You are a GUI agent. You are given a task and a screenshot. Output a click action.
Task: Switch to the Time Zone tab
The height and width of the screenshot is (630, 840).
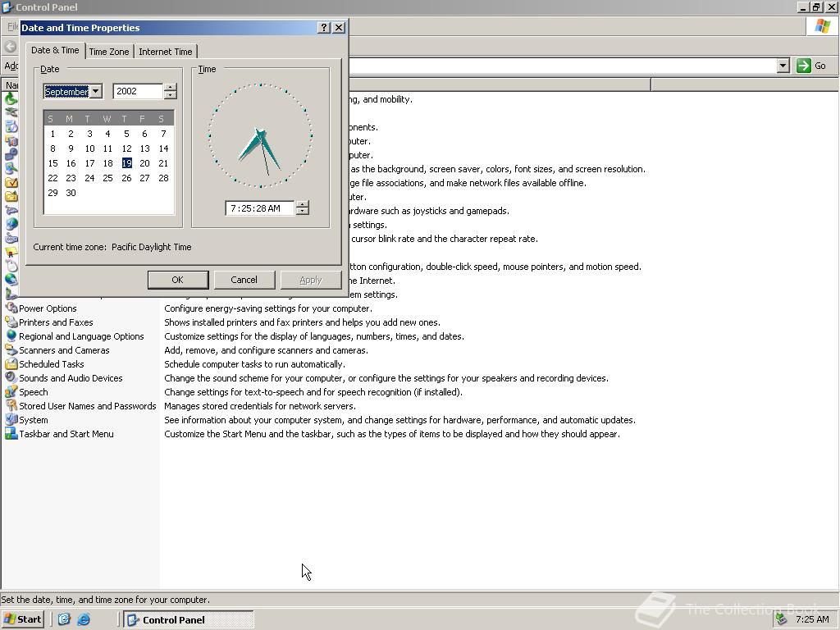109,52
